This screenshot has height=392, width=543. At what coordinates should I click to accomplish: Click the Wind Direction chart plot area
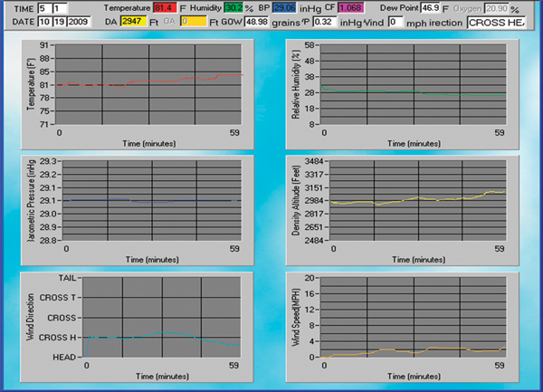pyautogui.click(x=162, y=318)
